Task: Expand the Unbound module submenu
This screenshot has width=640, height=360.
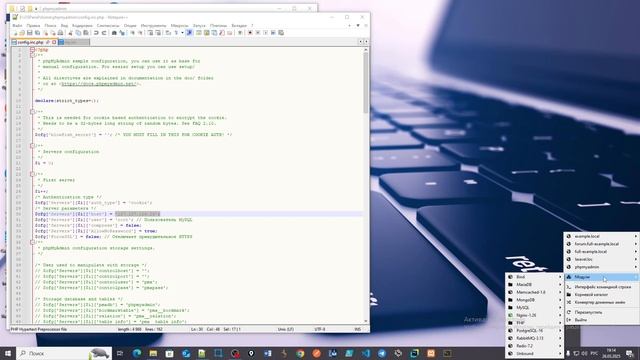Action: pos(534,353)
